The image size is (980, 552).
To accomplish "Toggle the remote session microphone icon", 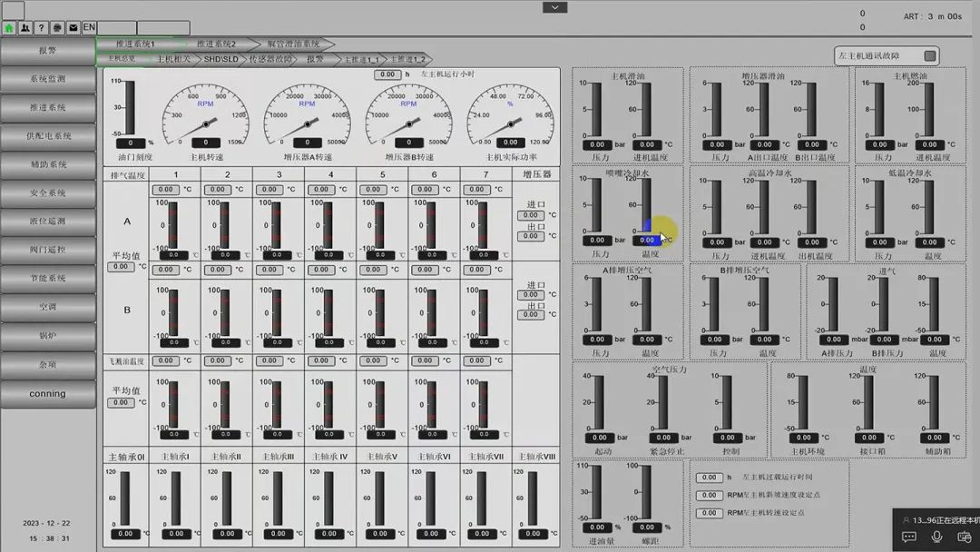I will coord(936,537).
